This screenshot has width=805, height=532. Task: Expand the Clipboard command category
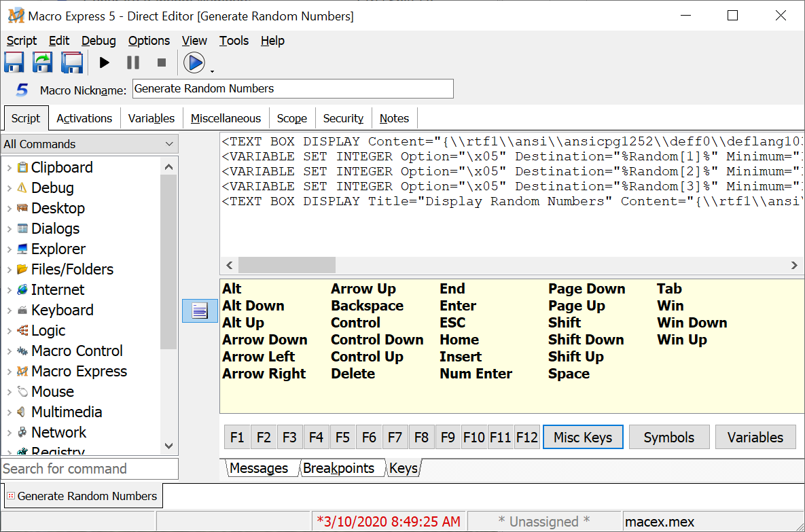[x=9, y=168]
